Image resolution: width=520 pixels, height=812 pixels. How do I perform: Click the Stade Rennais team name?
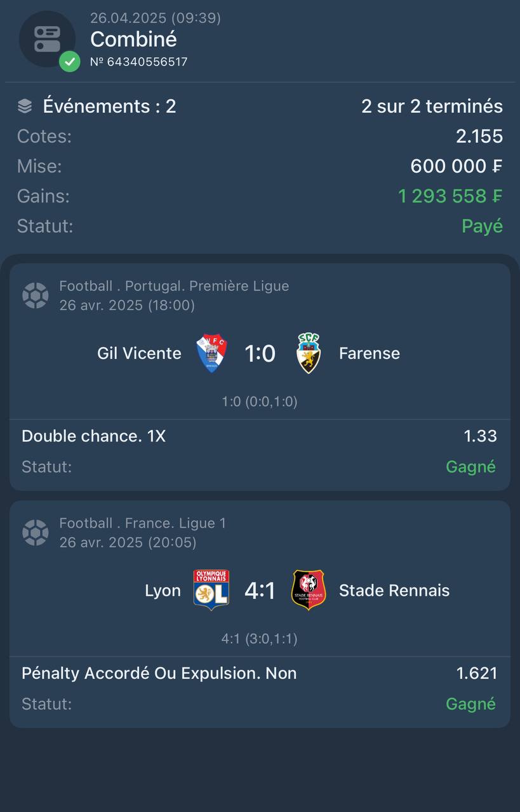point(394,591)
